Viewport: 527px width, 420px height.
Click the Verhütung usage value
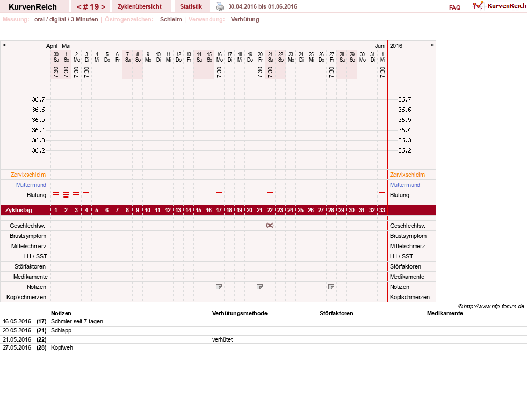tap(245, 19)
